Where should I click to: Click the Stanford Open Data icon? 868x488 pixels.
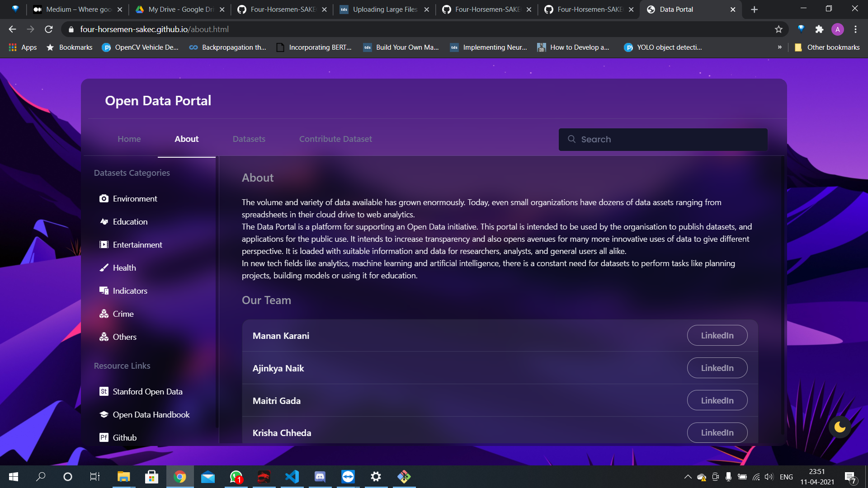click(x=104, y=392)
